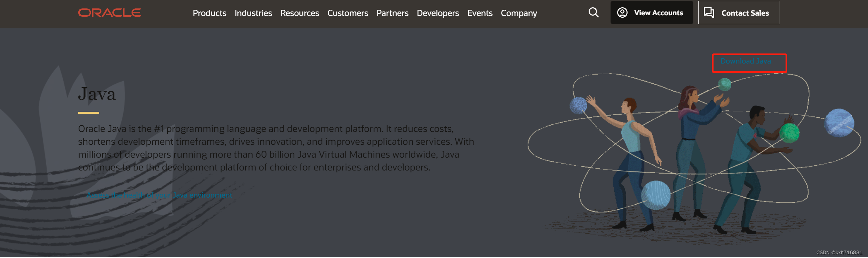
Task: Open the Customers menu
Action: point(348,13)
